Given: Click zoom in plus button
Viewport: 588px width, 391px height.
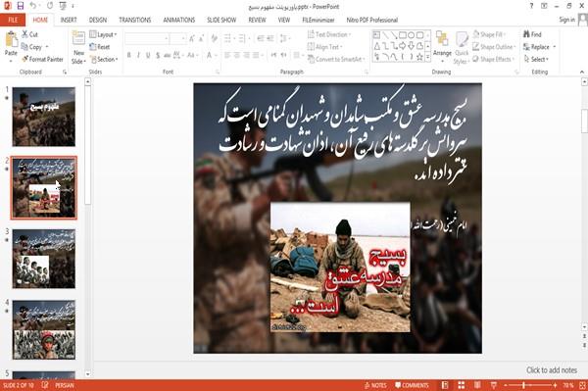Looking at the screenshot, I should coord(555,385).
